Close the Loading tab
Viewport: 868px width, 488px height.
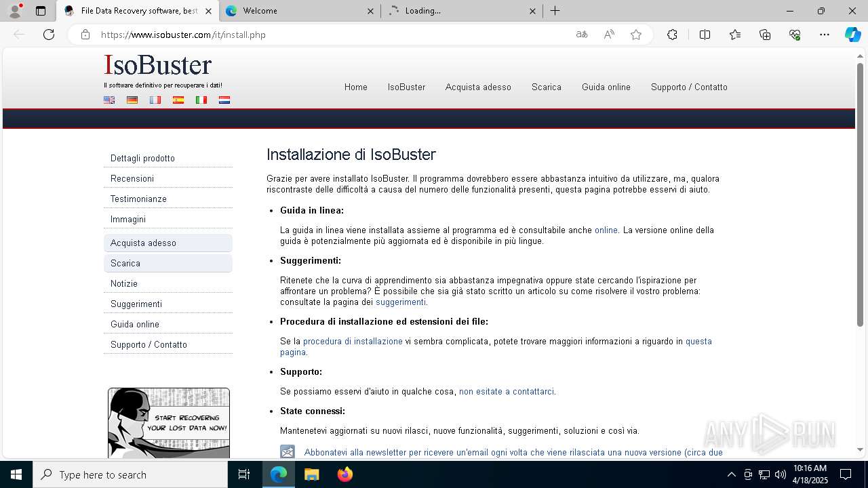pos(532,11)
